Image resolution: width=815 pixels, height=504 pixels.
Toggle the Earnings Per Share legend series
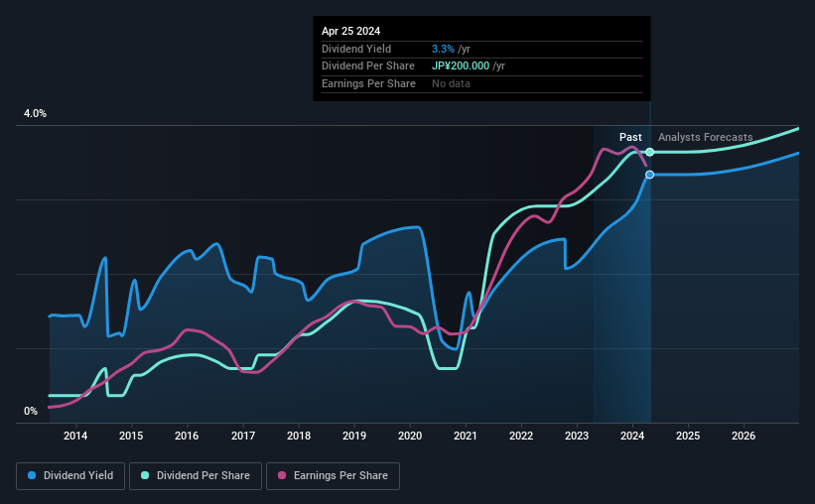pyautogui.click(x=333, y=476)
